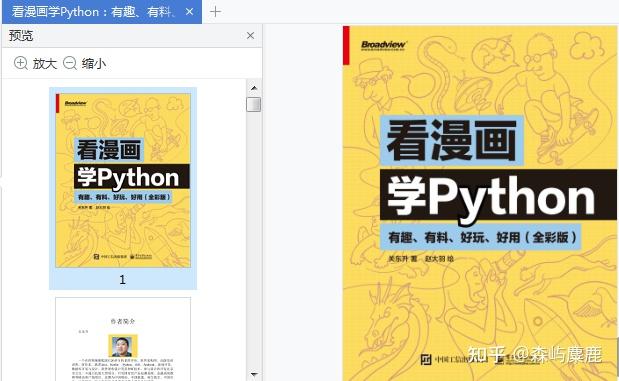Click the thumbnail scrollbar thumb

[254, 104]
